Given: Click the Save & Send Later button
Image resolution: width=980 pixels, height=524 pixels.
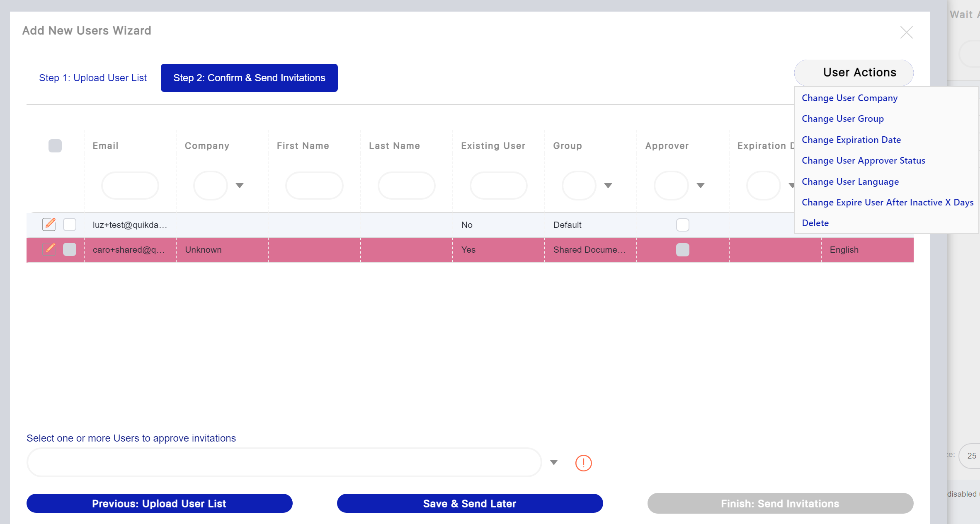Looking at the screenshot, I should [x=470, y=503].
